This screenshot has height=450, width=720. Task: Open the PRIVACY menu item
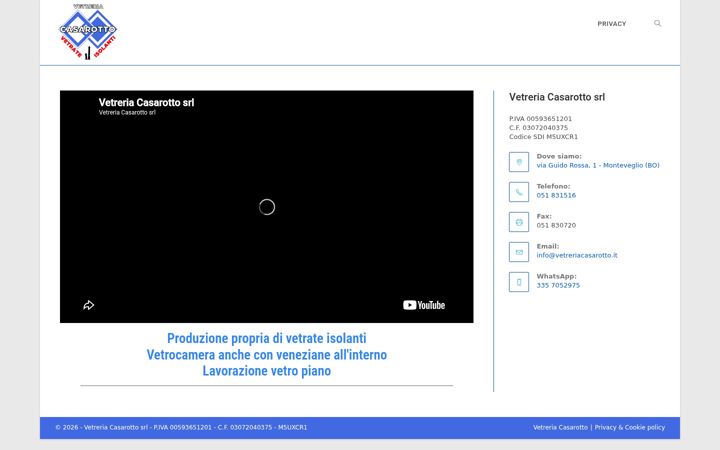tap(612, 24)
